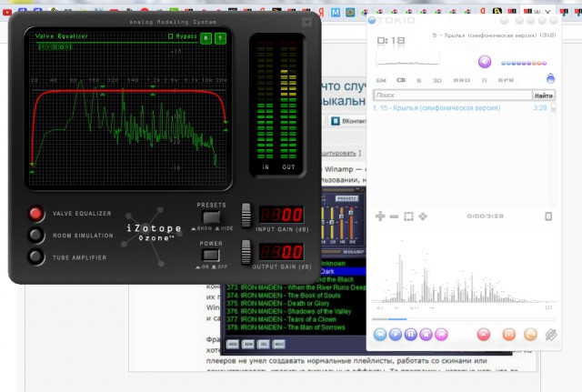Viewport: 582px width, 392px height.
Task: Remove a track with the minus icon
Action: [394, 216]
